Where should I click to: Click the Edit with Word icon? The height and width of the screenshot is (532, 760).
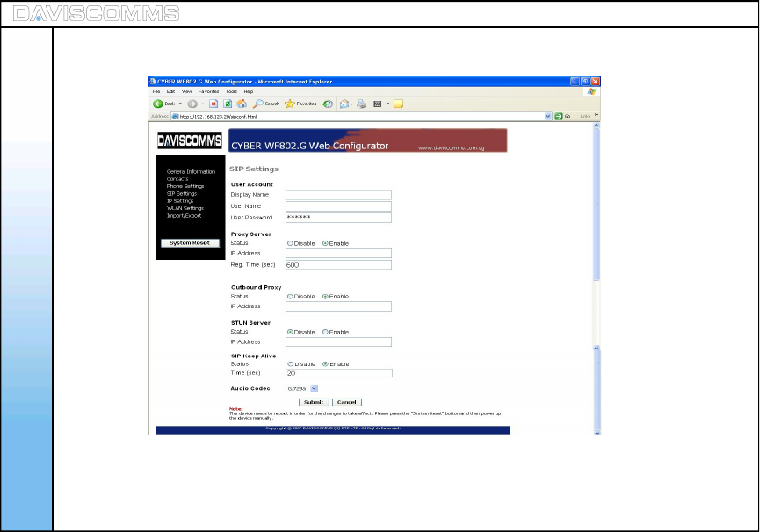click(x=378, y=104)
